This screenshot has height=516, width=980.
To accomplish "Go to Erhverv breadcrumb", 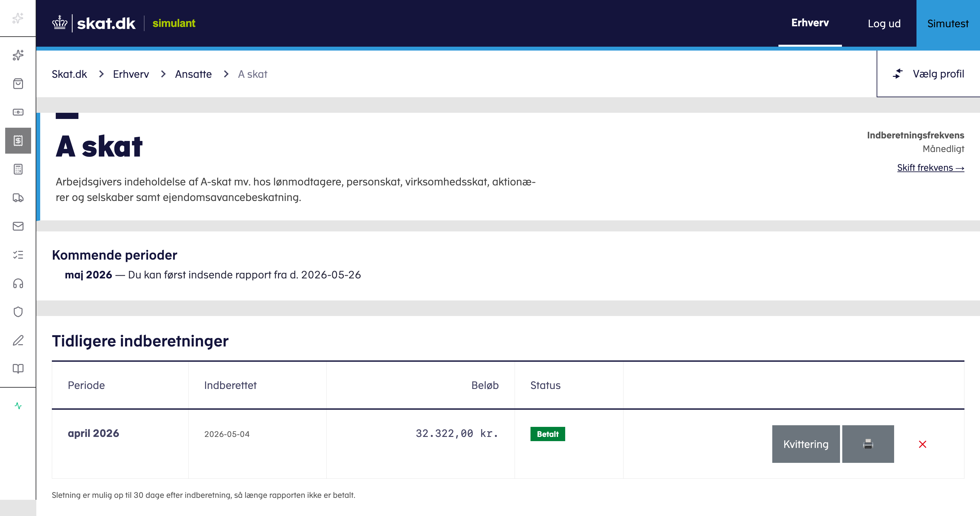I will 131,74.
